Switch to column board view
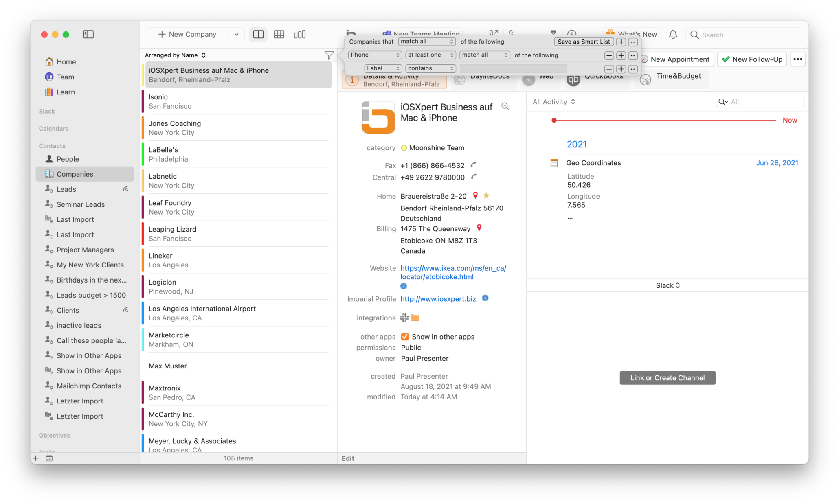The width and height of the screenshot is (839, 504). point(300,34)
